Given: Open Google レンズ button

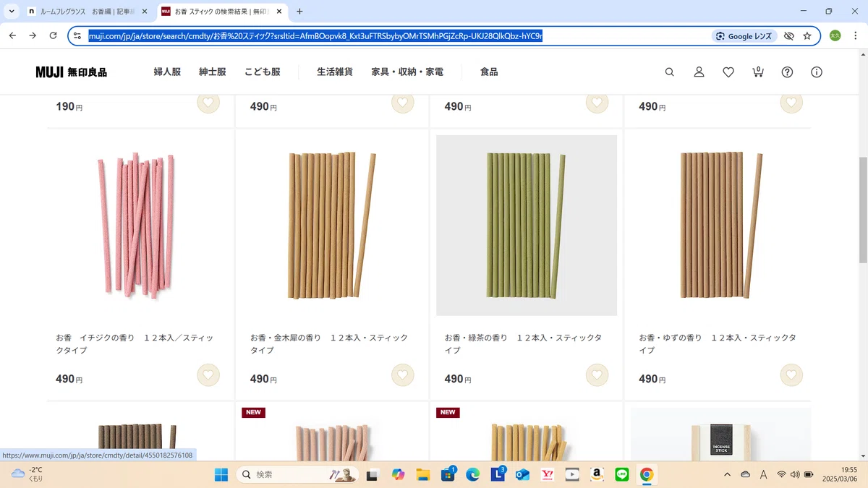Looking at the screenshot, I should (744, 36).
